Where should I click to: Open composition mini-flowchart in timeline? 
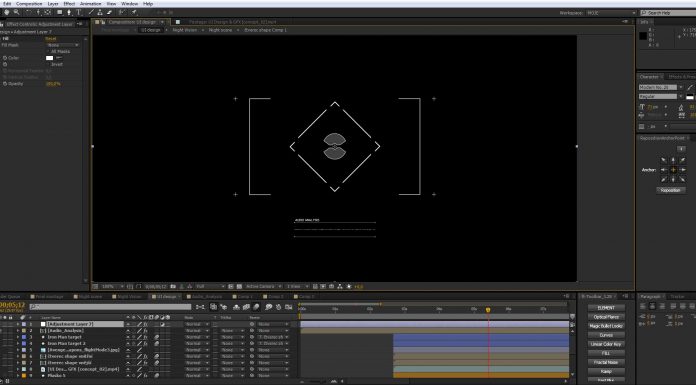[200, 307]
